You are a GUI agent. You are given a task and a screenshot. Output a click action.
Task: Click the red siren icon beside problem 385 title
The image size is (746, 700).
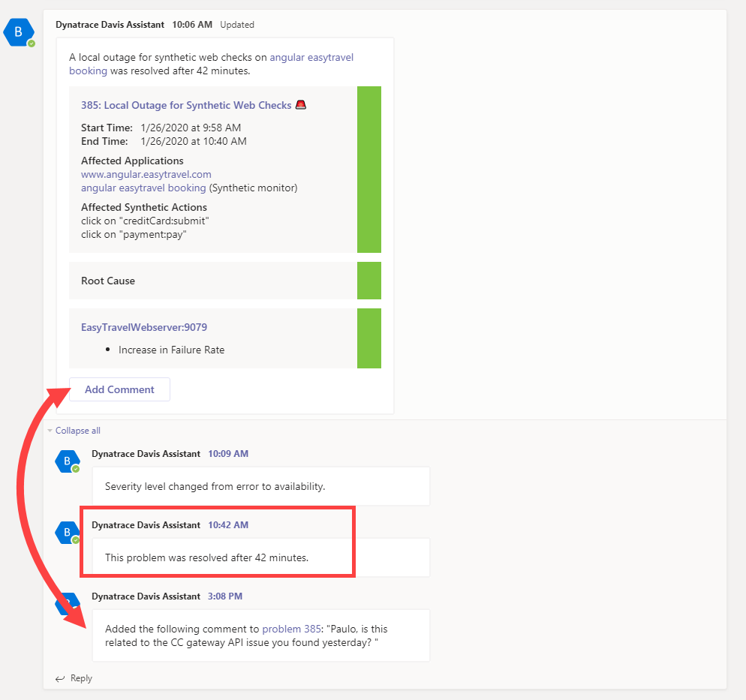point(301,104)
